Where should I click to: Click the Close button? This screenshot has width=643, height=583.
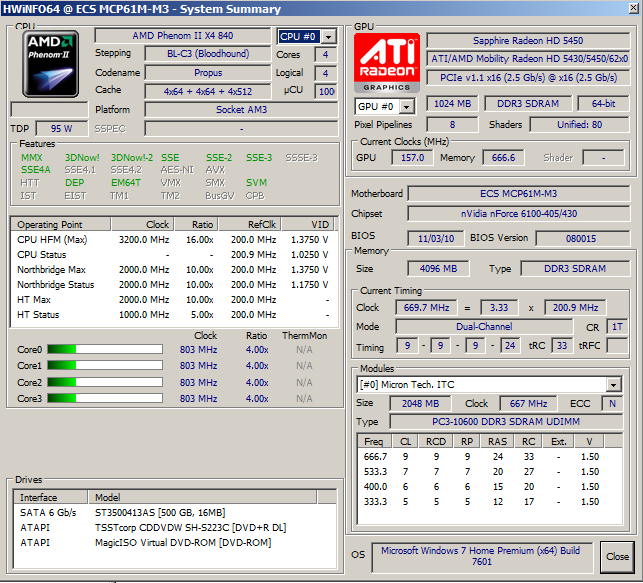coord(617,556)
